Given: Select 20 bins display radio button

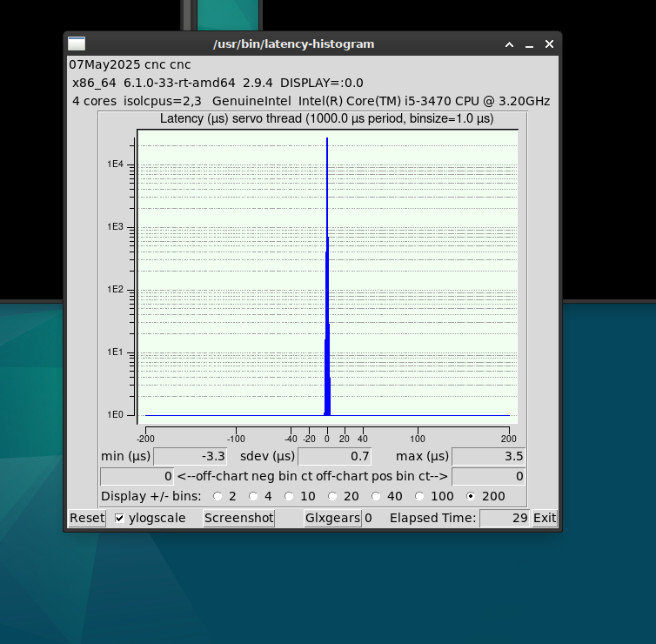Looking at the screenshot, I should [332, 496].
